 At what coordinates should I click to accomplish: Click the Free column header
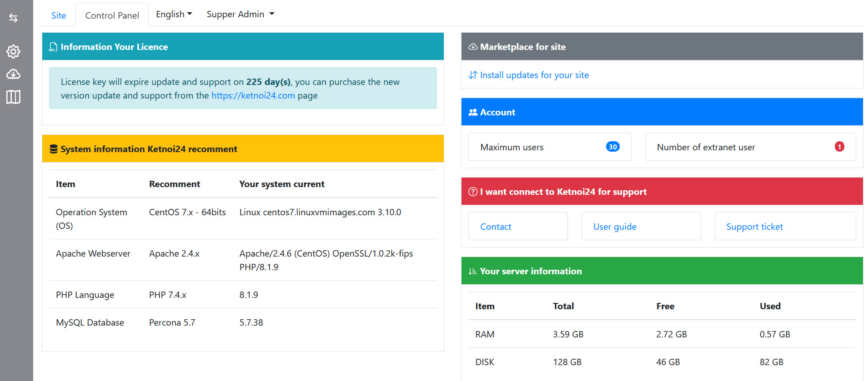665,306
